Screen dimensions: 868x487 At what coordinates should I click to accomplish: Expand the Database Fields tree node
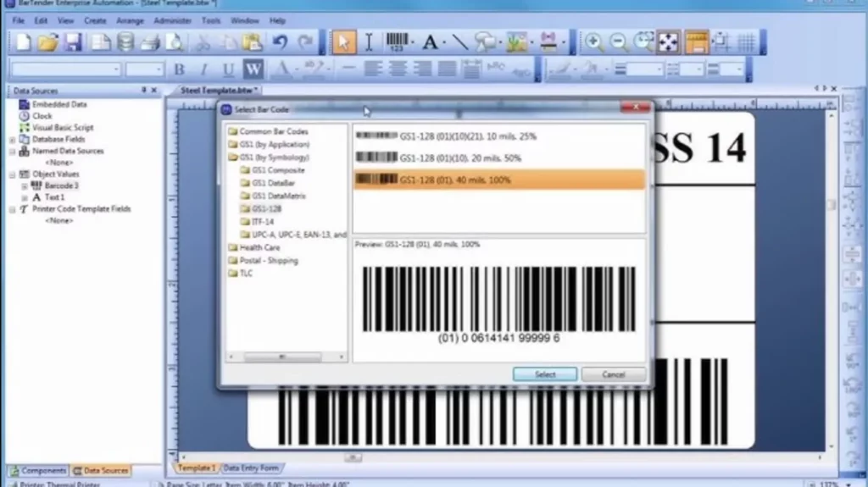[x=12, y=140]
